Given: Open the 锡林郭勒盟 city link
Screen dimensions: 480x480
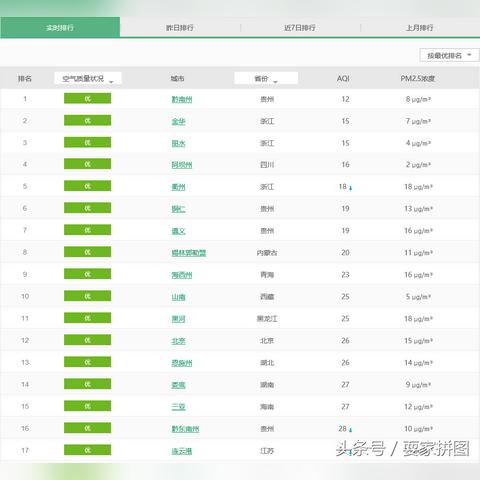Looking at the screenshot, I should pos(189,253).
